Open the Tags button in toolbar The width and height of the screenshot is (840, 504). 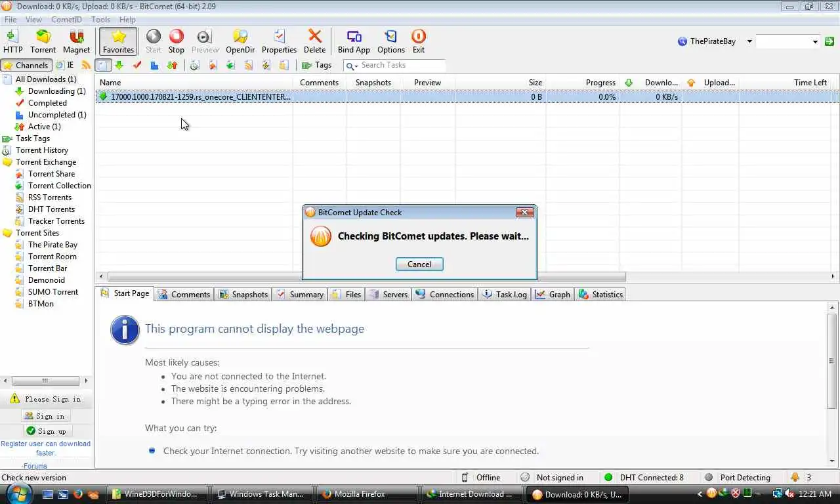coord(316,65)
